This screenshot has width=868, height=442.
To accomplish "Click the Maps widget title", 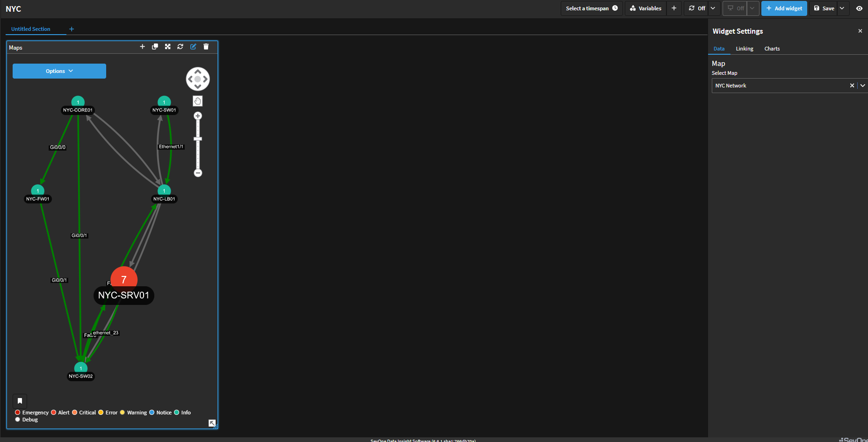I will point(15,48).
